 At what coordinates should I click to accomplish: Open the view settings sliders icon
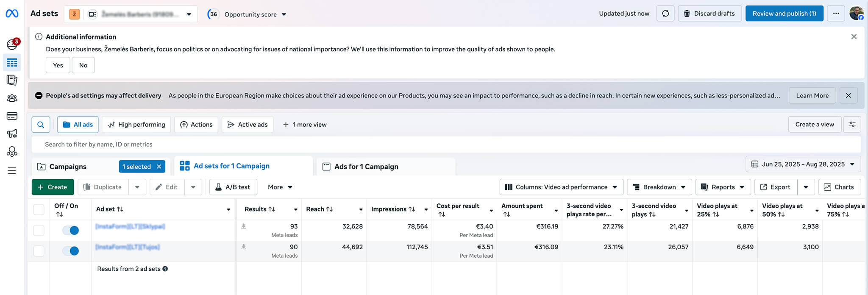coord(852,125)
